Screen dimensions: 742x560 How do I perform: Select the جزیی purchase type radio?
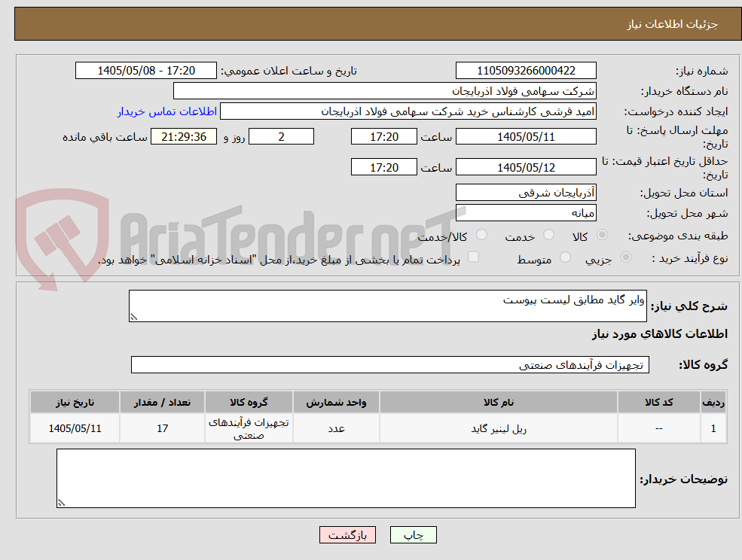click(625, 257)
